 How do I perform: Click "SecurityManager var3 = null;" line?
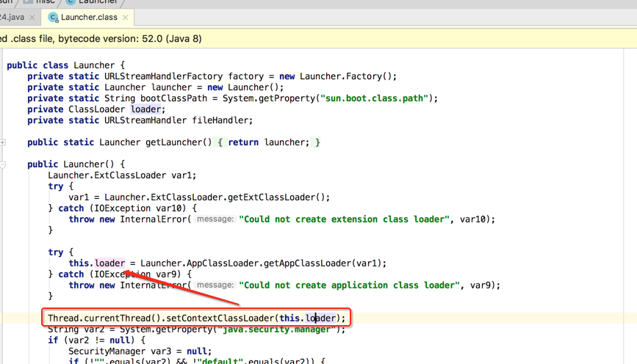140,351
